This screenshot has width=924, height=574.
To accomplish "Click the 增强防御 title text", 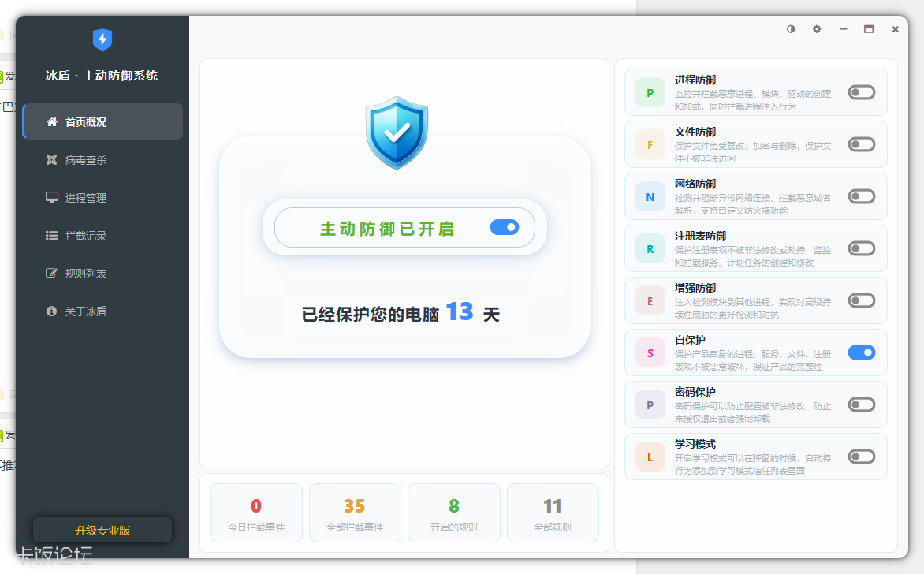I will (x=695, y=288).
